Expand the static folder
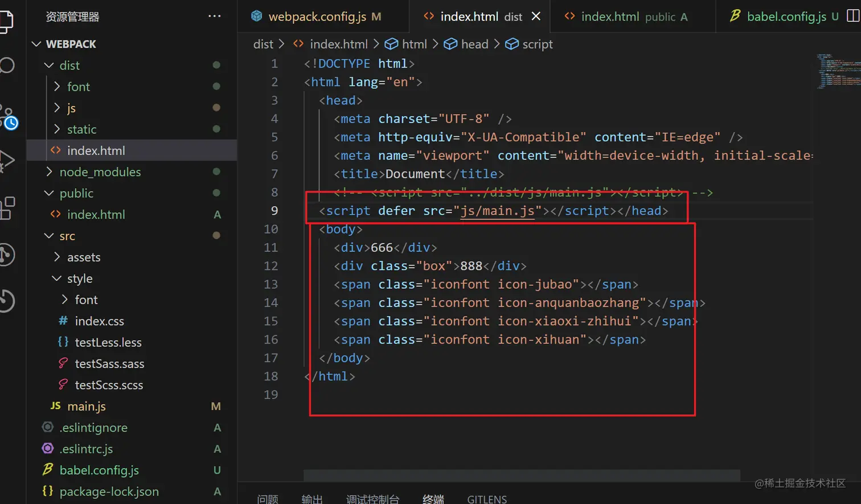861x504 pixels. tap(57, 129)
